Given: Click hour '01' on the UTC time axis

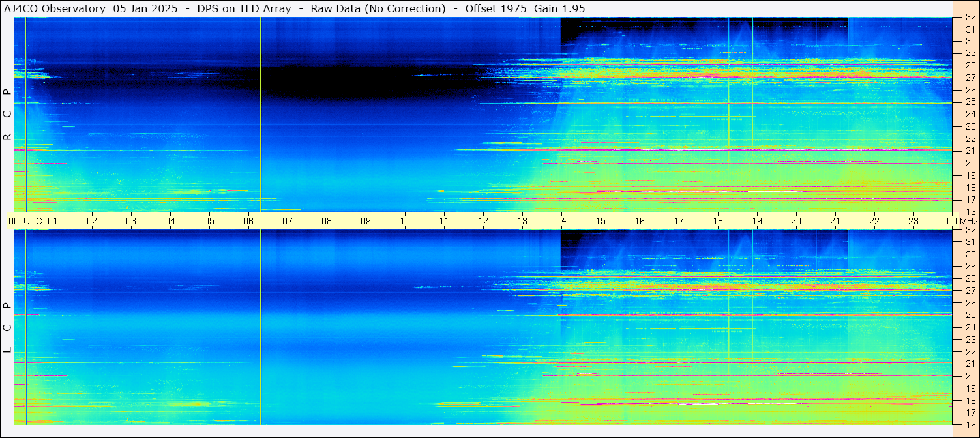Looking at the screenshot, I should [x=53, y=221].
